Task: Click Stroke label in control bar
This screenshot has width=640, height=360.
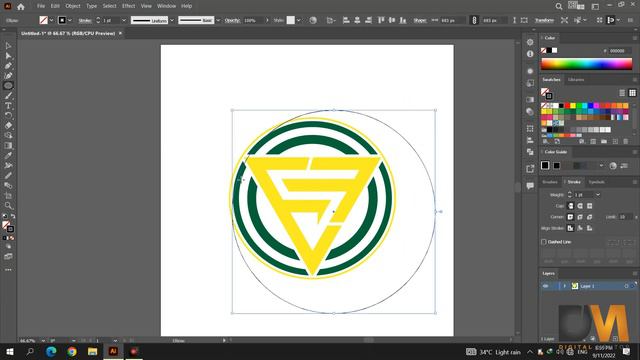Action: [x=85, y=20]
